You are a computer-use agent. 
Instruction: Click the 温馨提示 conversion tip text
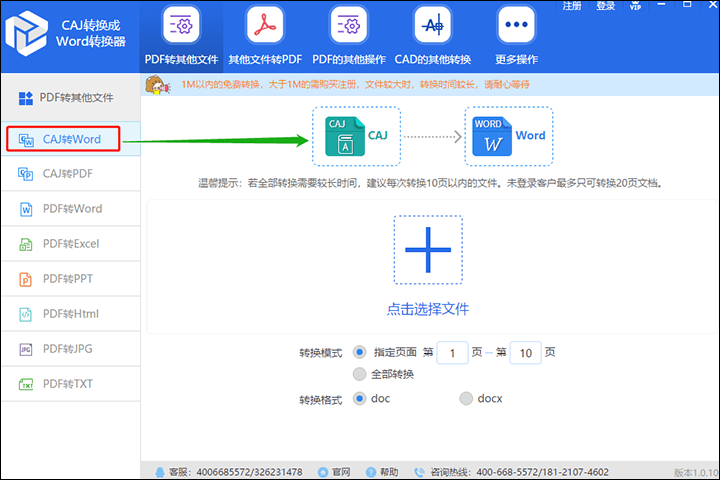click(x=430, y=183)
